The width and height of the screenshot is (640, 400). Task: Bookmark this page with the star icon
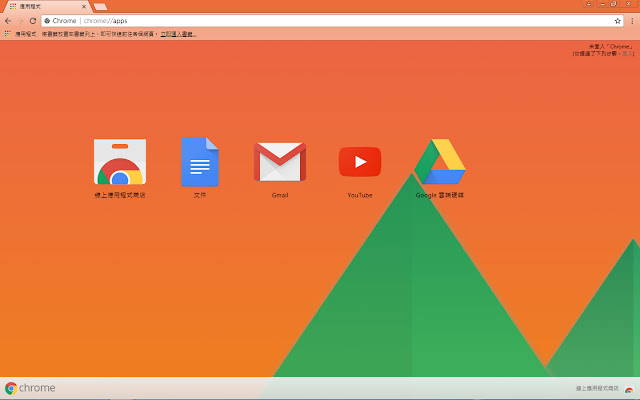[618, 21]
